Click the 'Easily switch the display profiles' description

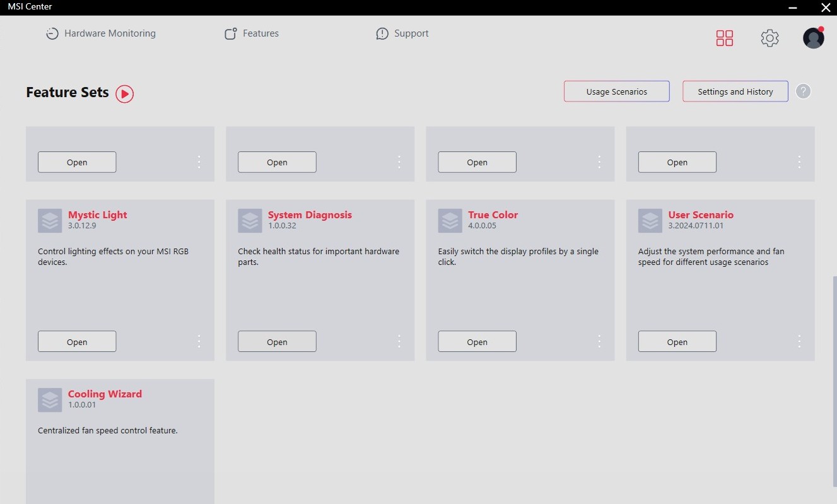tap(518, 257)
